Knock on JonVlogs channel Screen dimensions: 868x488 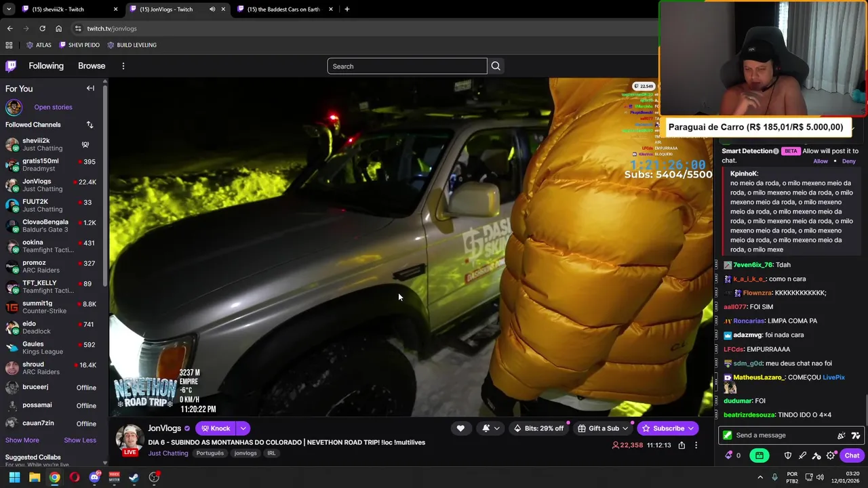(216, 428)
